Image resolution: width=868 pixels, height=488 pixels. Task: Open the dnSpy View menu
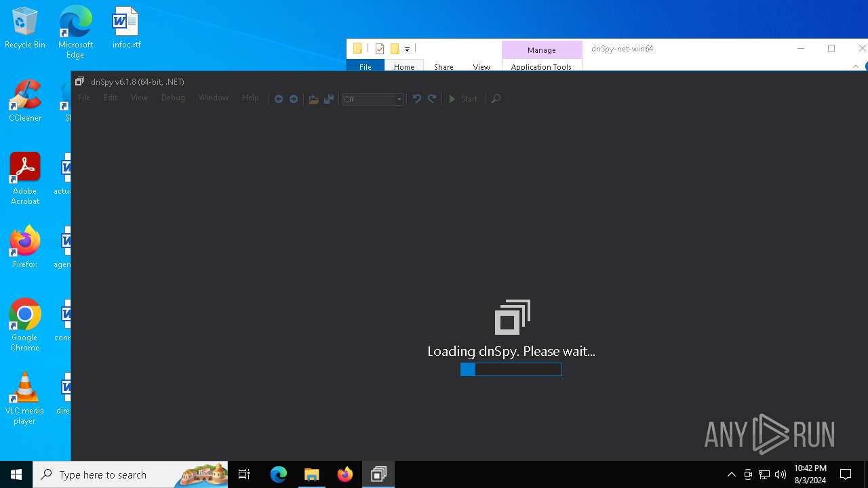pyautogui.click(x=139, y=98)
